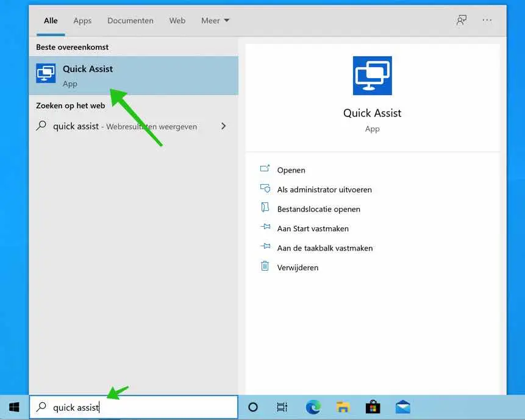Launch Microsoft Edge from taskbar
The width and height of the screenshot is (525, 420).
(x=313, y=407)
